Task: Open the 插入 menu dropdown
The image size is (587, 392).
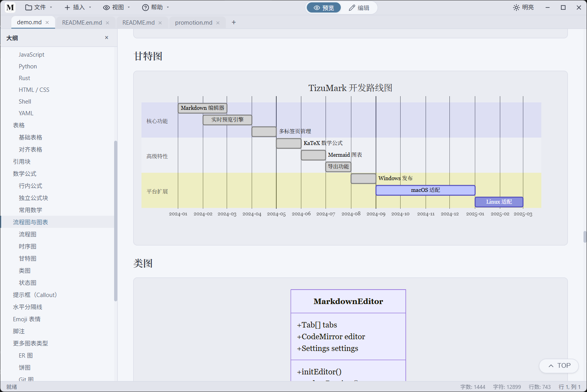Action: coord(78,7)
